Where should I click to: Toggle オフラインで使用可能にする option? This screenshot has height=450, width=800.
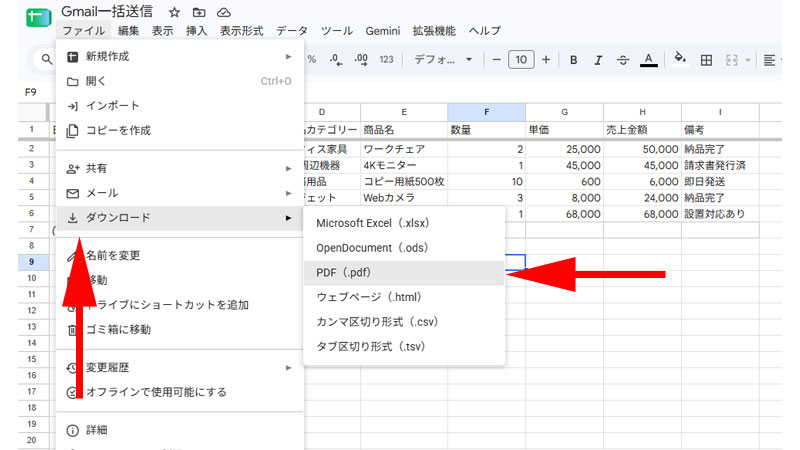tap(180, 392)
